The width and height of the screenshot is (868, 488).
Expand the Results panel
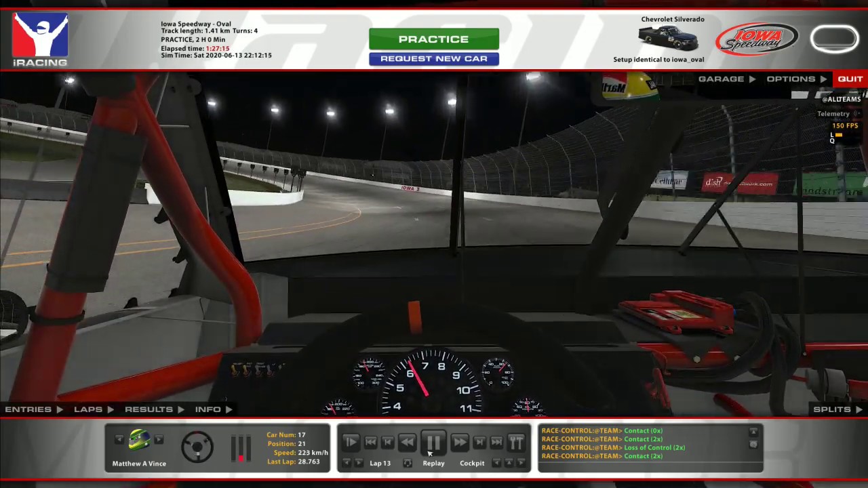155,409
